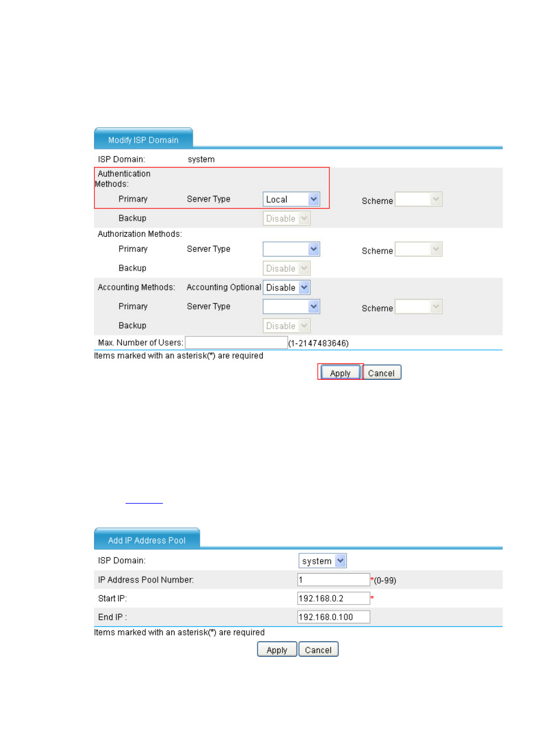Focus the End IP input field
This screenshot has height=756, width=557.
tap(333, 617)
